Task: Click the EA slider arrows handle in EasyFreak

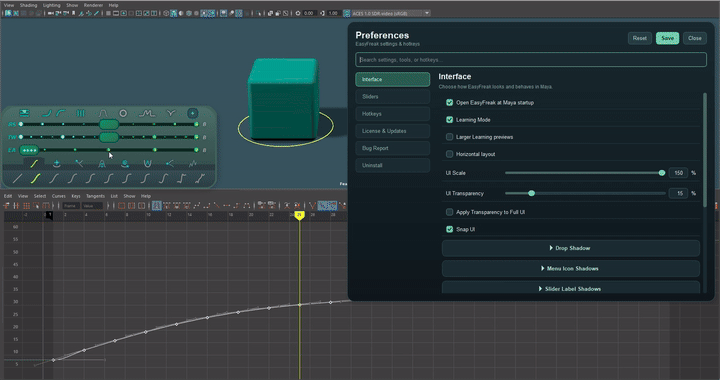Action: (x=29, y=150)
